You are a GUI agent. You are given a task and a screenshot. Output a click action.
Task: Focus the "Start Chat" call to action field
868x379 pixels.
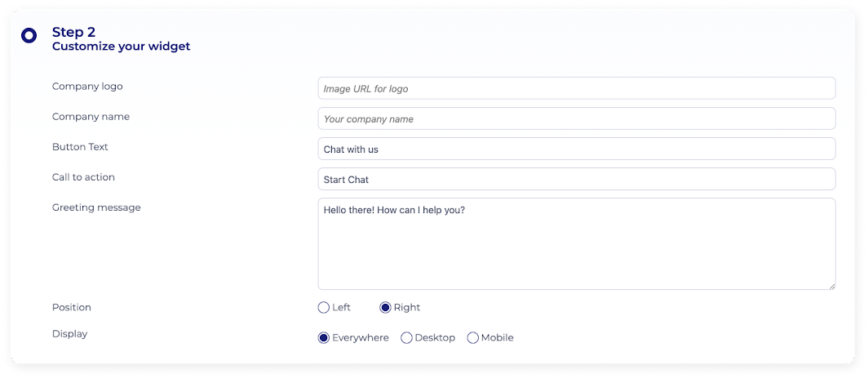(576, 179)
